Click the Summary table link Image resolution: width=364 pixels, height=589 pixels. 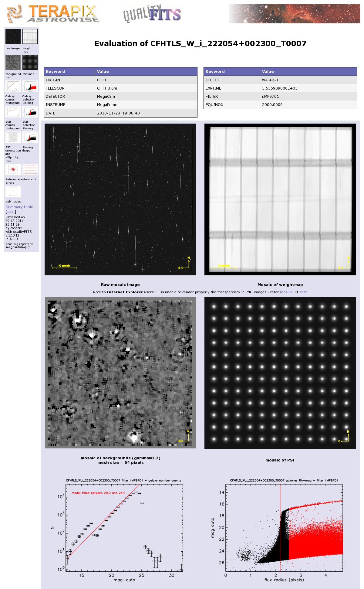point(19,207)
